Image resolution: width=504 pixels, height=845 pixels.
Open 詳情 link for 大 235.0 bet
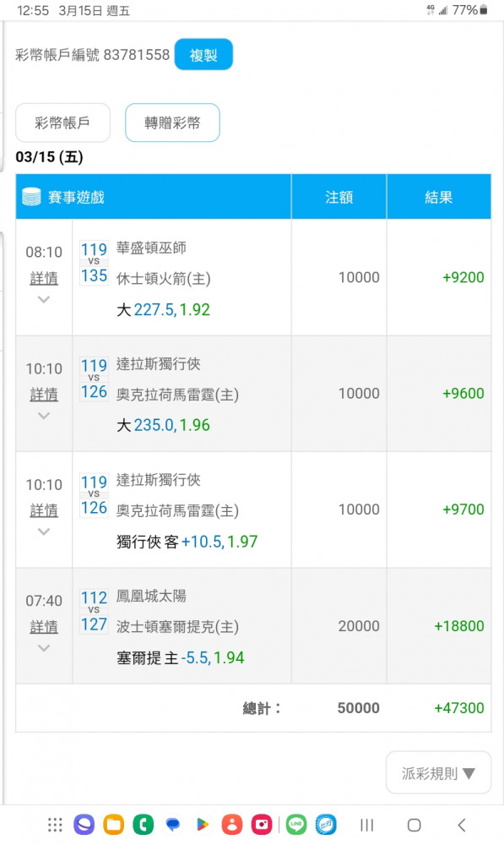[44, 395]
